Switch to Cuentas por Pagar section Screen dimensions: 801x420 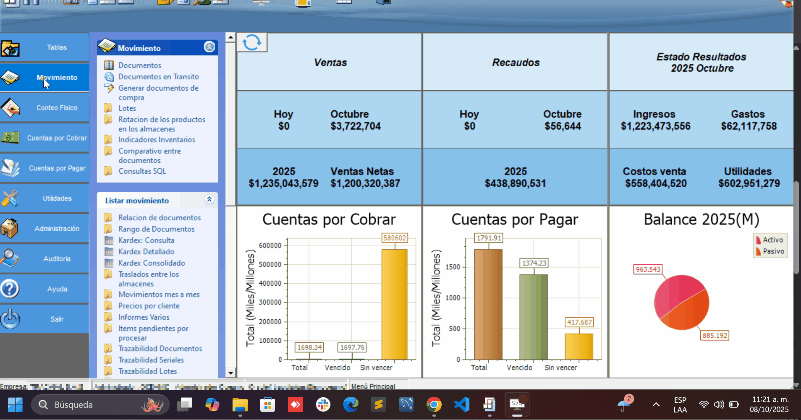(57, 168)
